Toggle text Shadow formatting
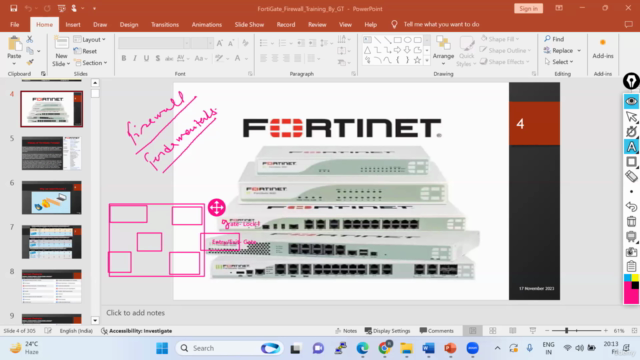Viewport: 640px width, 360px height. [x=158, y=58]
